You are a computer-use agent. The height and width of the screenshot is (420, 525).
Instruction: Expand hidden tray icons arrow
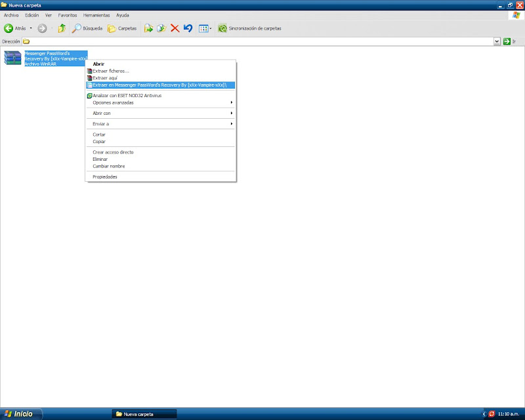(x=484, y=414)
